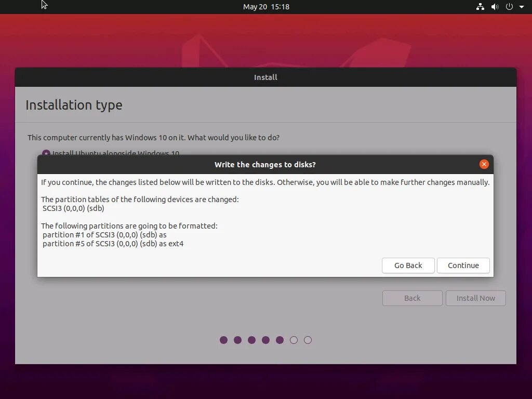Viewport: 532px width, 399px height.
Task: Click the Install Now button
Action: tap(476, 298)
